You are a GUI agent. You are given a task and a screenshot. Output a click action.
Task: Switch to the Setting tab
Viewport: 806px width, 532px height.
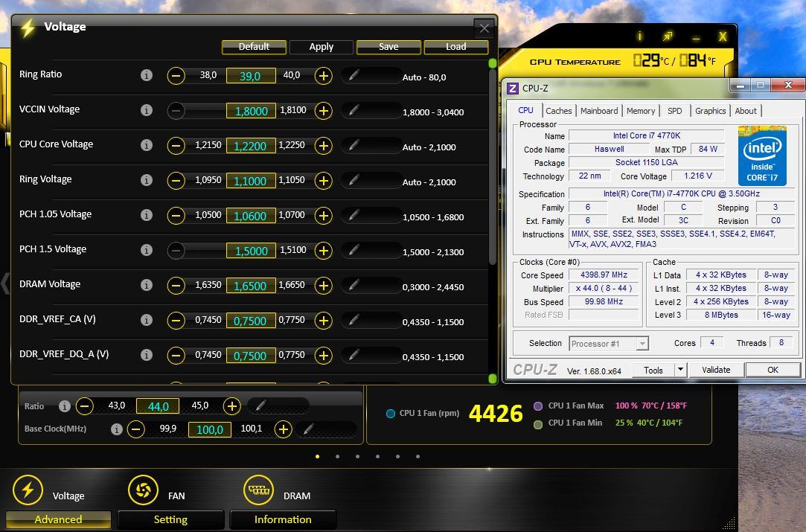click(x=170, y=519)
